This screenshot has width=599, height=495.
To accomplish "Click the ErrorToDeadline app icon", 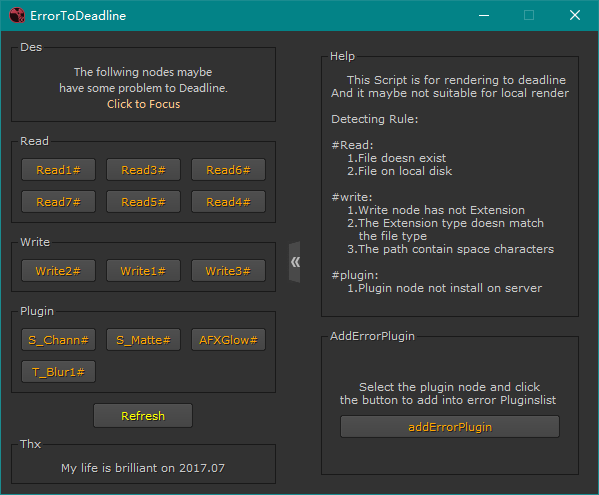I will coord(17,15).
